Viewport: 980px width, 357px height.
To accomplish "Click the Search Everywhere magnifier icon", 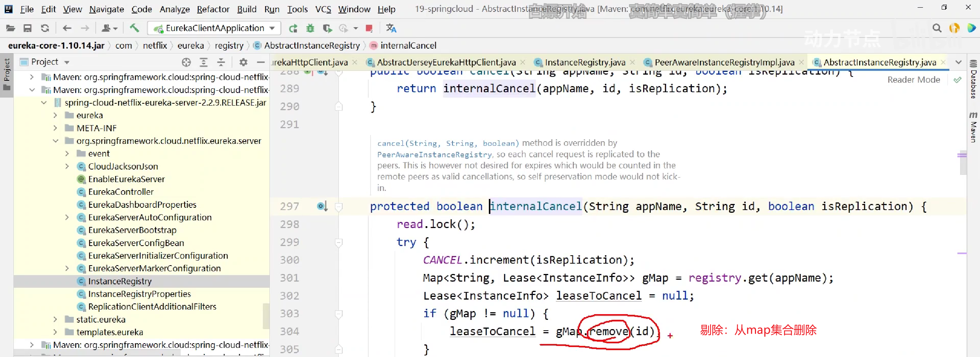I will (937, 28).
